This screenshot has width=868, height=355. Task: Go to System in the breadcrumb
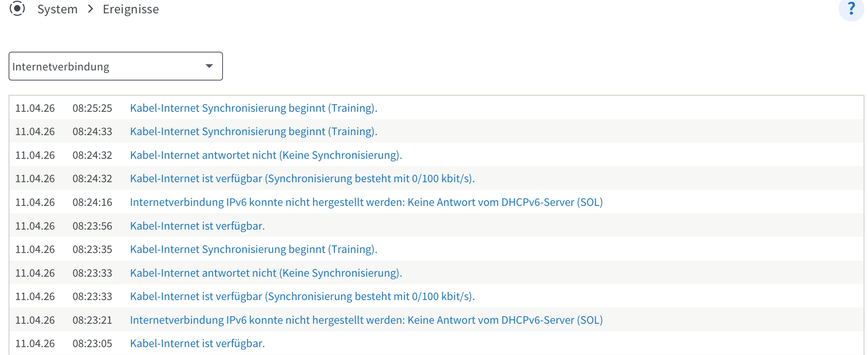click(57, 9)
